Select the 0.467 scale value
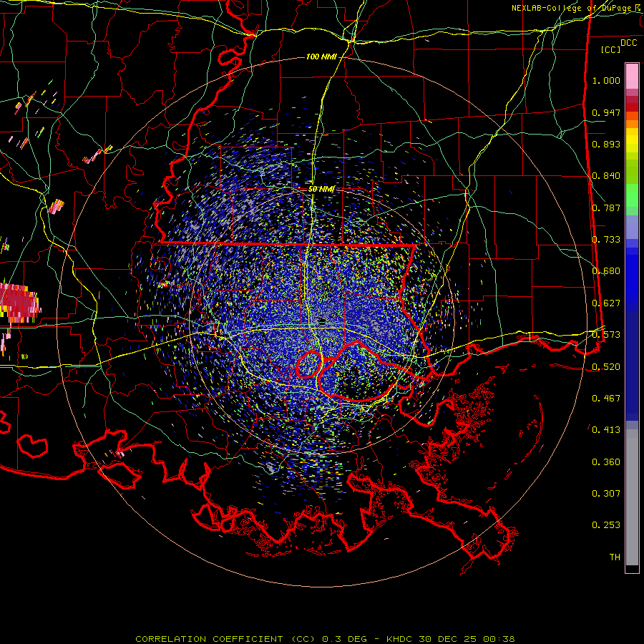644x644 pixels. point(606,399)
